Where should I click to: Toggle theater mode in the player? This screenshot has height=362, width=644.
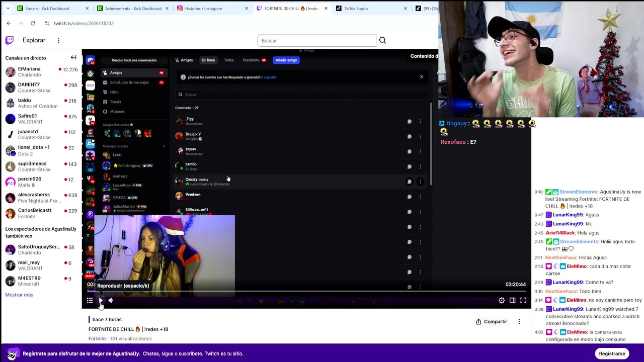pyautogui.click(x=512, y=301)
